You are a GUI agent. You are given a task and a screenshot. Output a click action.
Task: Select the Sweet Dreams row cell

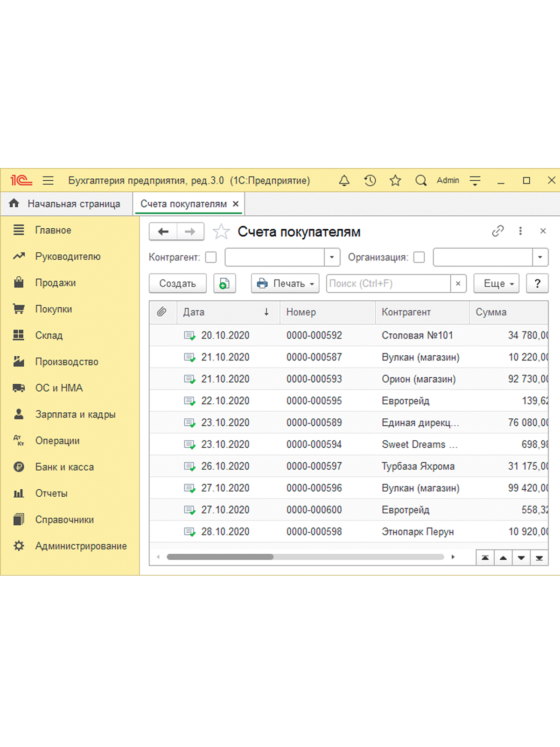pyautogui.click(x=420, y=444)
